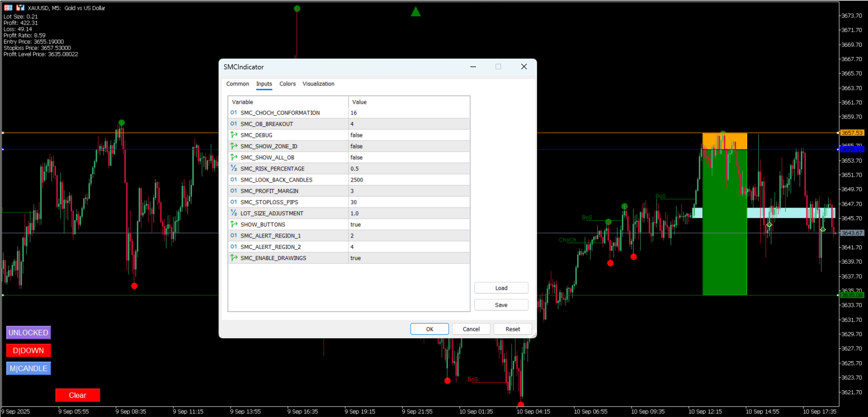Toggle the M|CANDLE chart button
Screen dimensions: 868x417
click(x=29, y=368)
